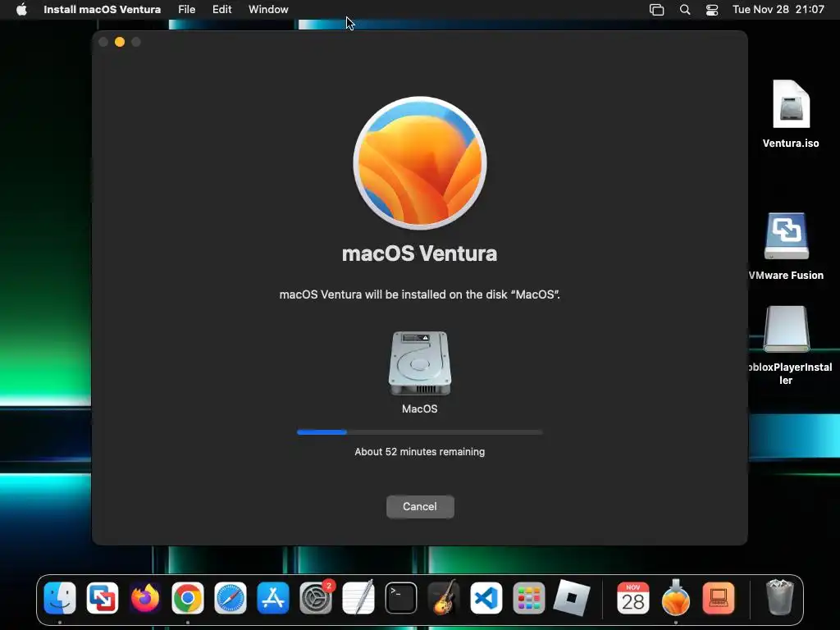Open Spotlight search in the menu bar
The height and width of the screenshot is (630, 840).
(x=685, y=10)
